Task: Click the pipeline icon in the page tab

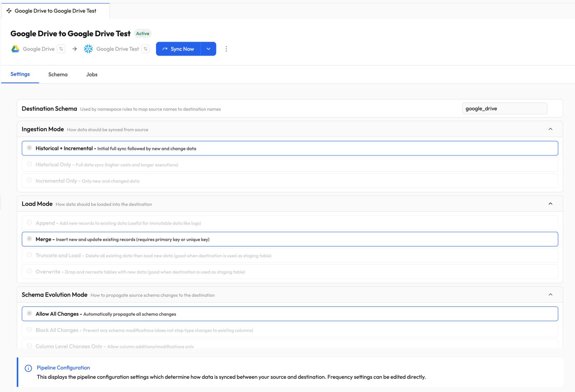Action: tap(9, 11)
